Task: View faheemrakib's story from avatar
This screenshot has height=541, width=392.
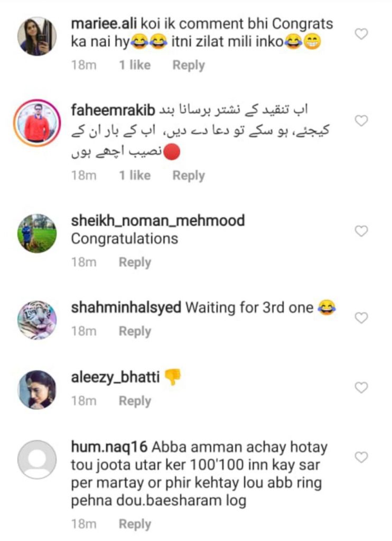Action: coord(37,123)
